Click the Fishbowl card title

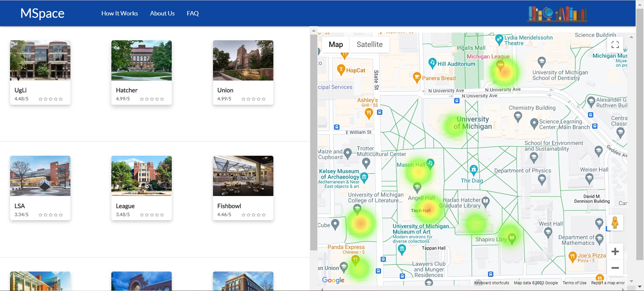(x=229, y=206)
